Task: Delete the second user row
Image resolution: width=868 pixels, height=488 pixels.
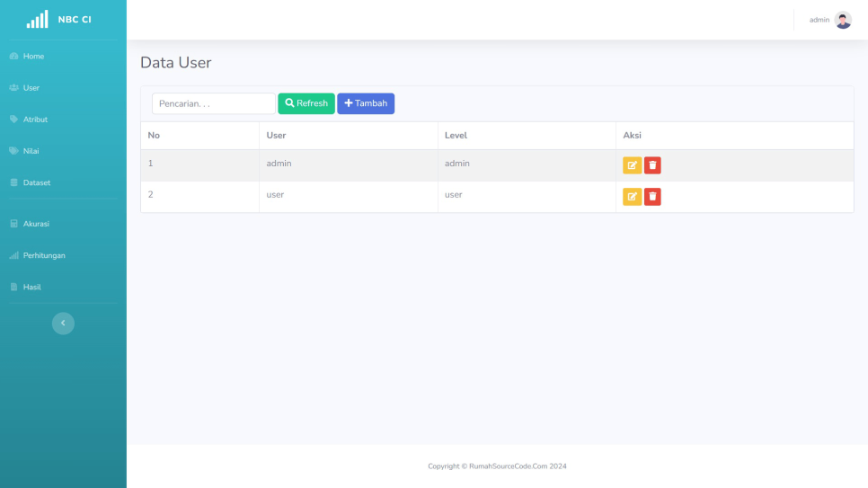Action: (x=652, y=197)
